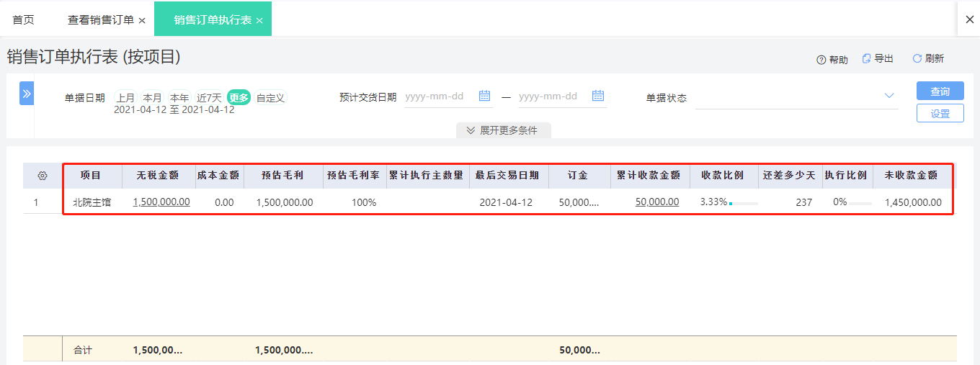
Task: Open calendar for start delivery date
Action: (484, 96)
